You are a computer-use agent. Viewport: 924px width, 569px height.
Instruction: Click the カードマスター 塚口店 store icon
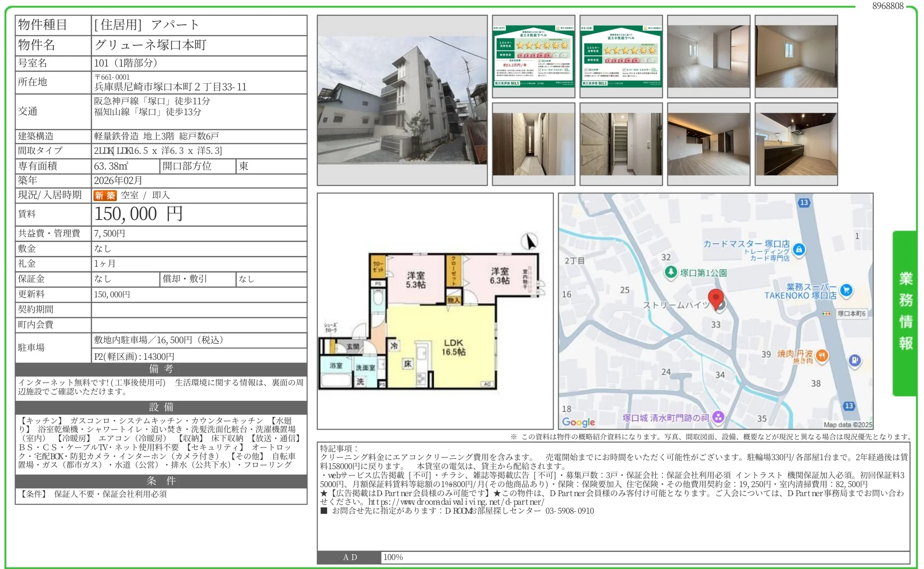799,249
